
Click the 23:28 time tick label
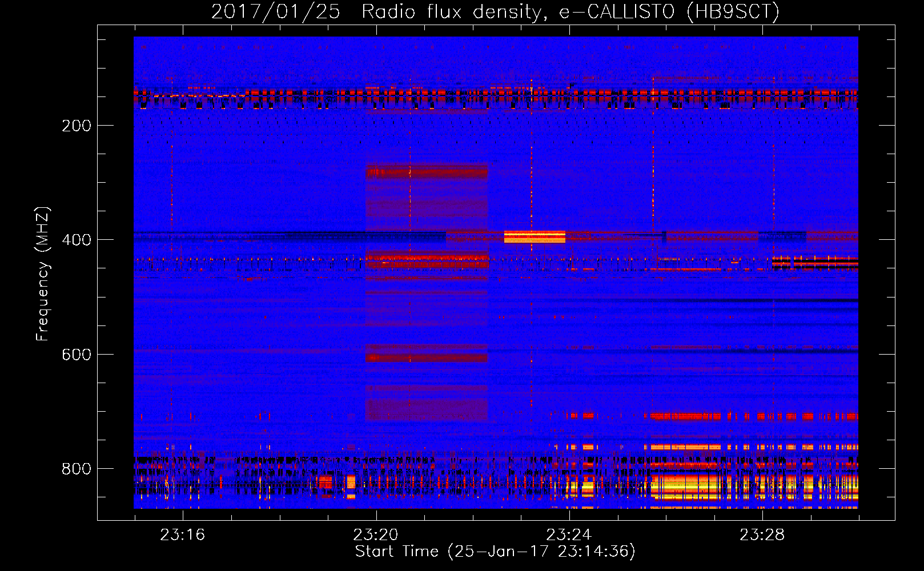coord(762,534)
